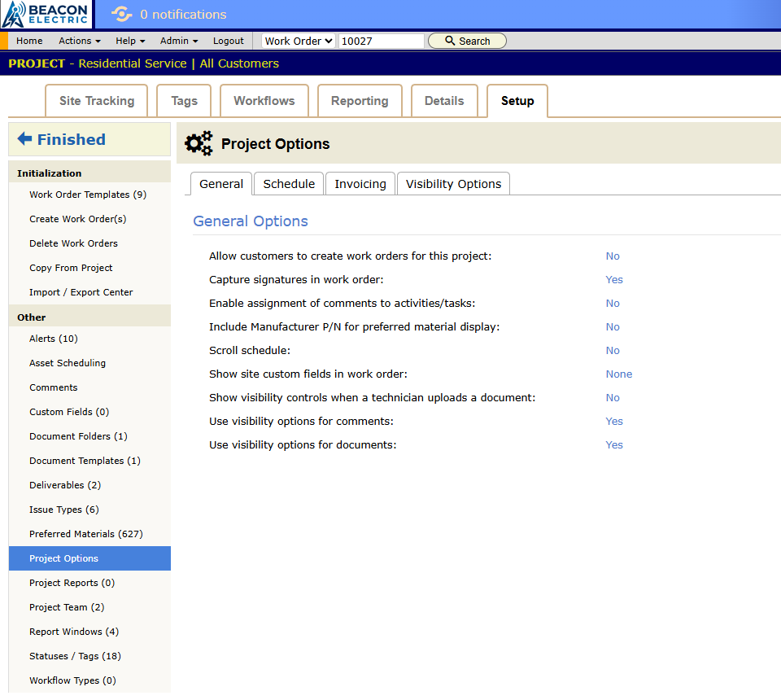The height and width of the screenshot is (700, 781).
Task: Click No value for comment assignment to activities
Action: [613, 303]
